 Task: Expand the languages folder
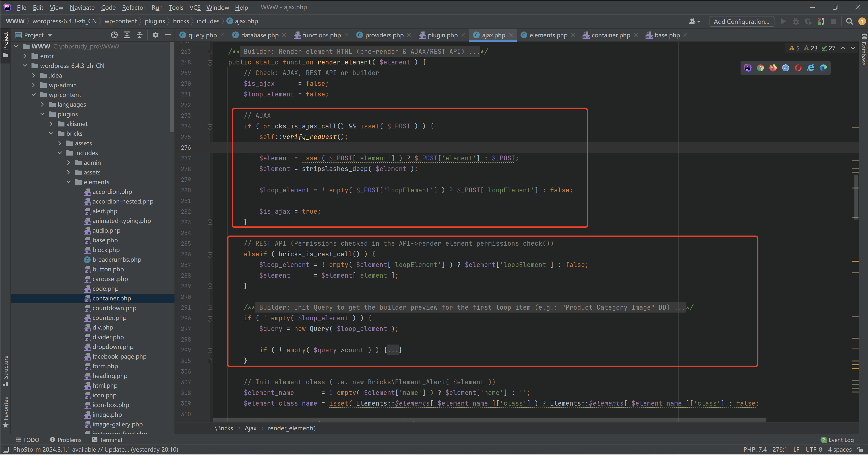[42, 104]
